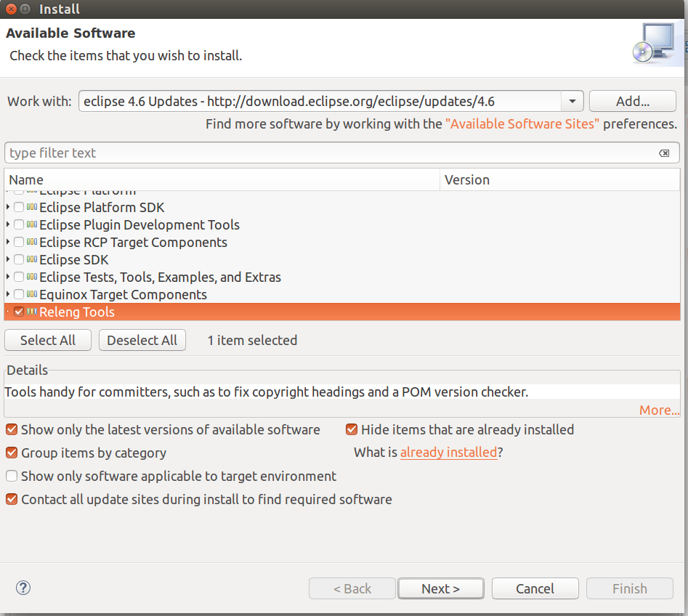
Task: Click the Eclipse RCP Target Components category icon
Action: pyautogui.click(x=31, y=242)
